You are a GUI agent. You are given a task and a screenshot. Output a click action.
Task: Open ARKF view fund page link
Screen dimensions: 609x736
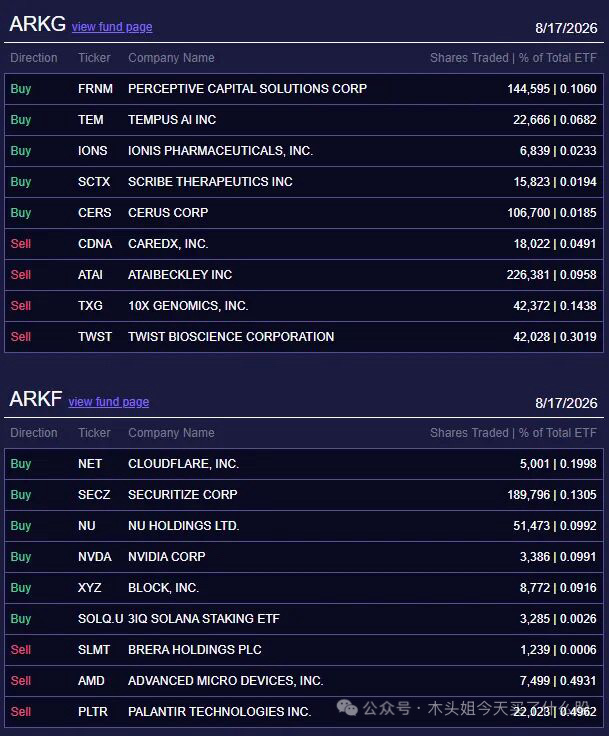[x=108, y=402]
